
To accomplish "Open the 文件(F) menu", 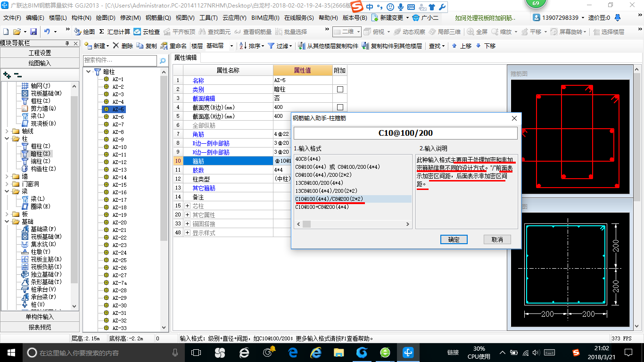I will tap(12, 18).
